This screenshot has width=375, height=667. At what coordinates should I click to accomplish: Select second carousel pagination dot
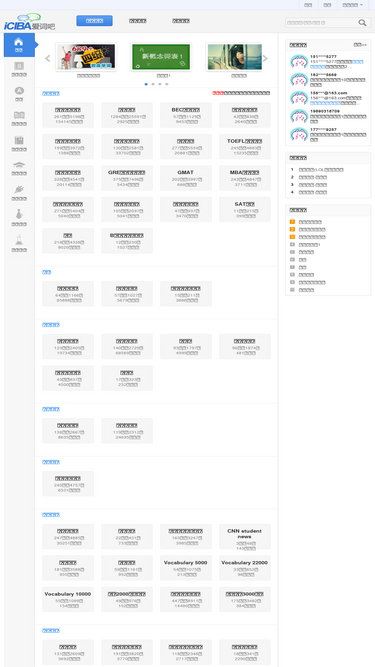(153, 84)
